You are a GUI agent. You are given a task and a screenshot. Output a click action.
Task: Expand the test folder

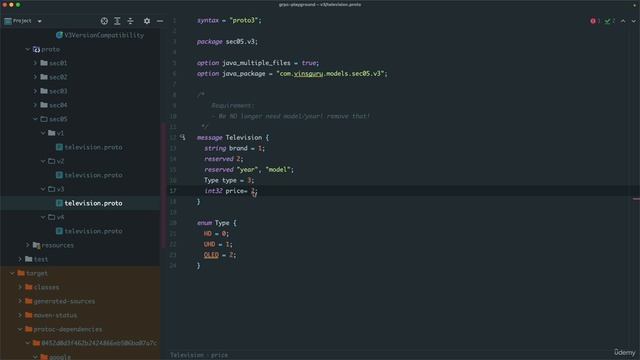pos(20,259)
